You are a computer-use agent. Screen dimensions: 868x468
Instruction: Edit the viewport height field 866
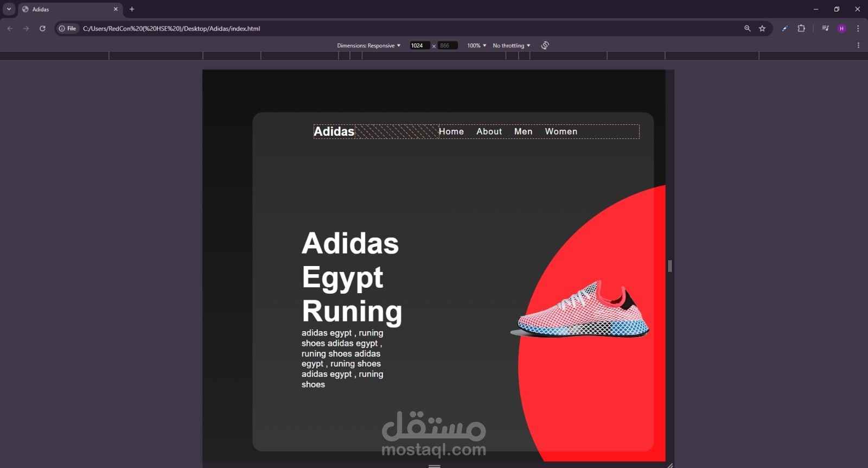[x=448, y=46]
